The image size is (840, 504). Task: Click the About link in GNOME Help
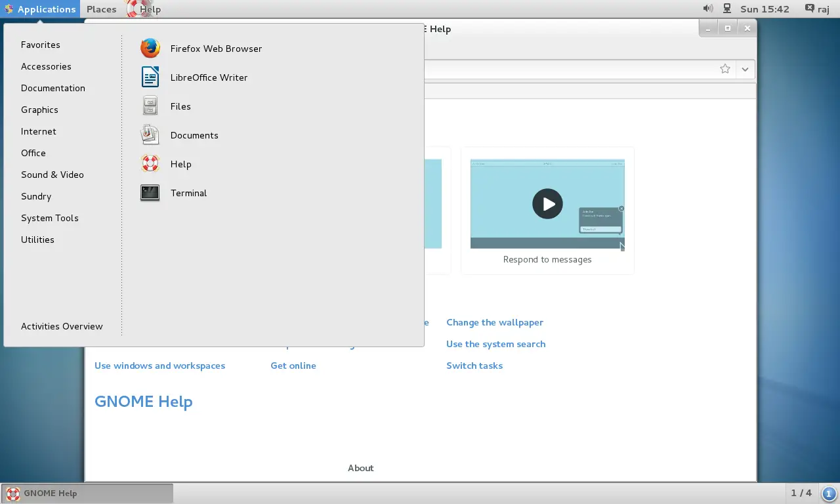360,468
